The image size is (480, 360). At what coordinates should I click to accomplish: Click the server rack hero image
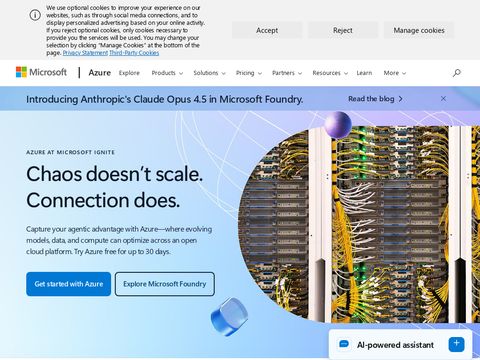pyautogui.click(x=360, y=224)
